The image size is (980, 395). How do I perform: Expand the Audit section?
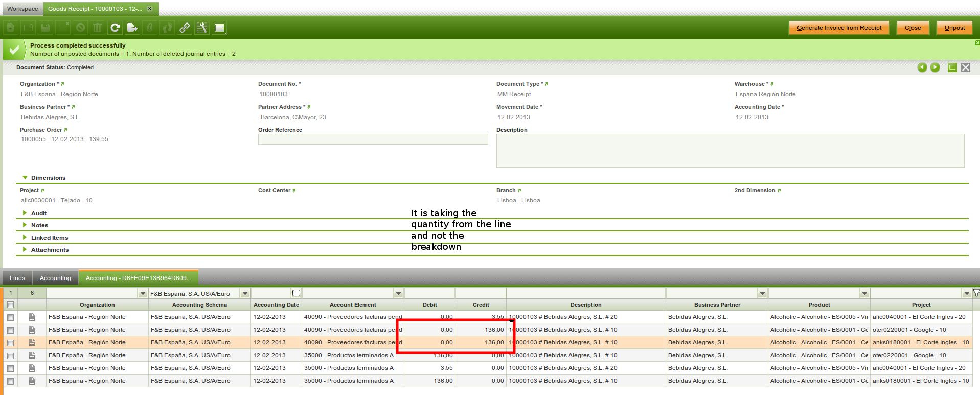point(25,213)
